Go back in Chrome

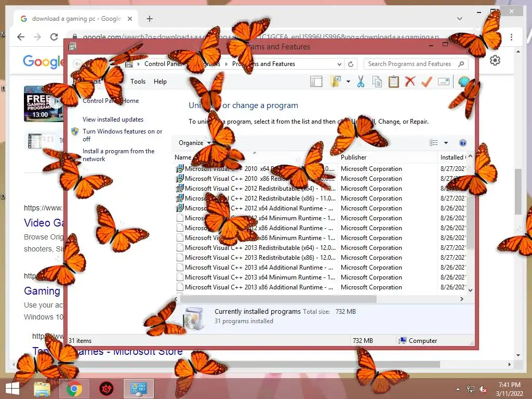21,37
